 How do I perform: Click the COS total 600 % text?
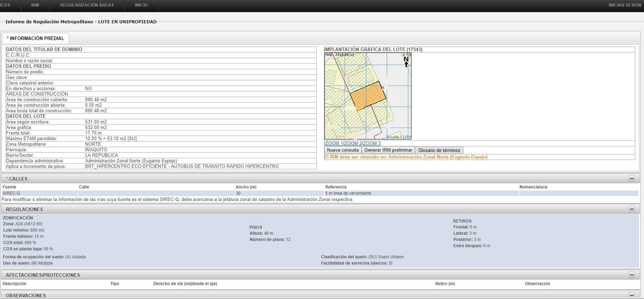[20, 243]
